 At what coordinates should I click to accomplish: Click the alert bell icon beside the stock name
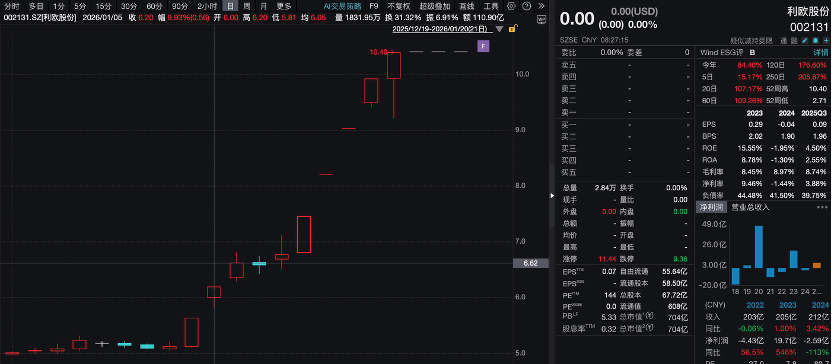click(816, 40)
